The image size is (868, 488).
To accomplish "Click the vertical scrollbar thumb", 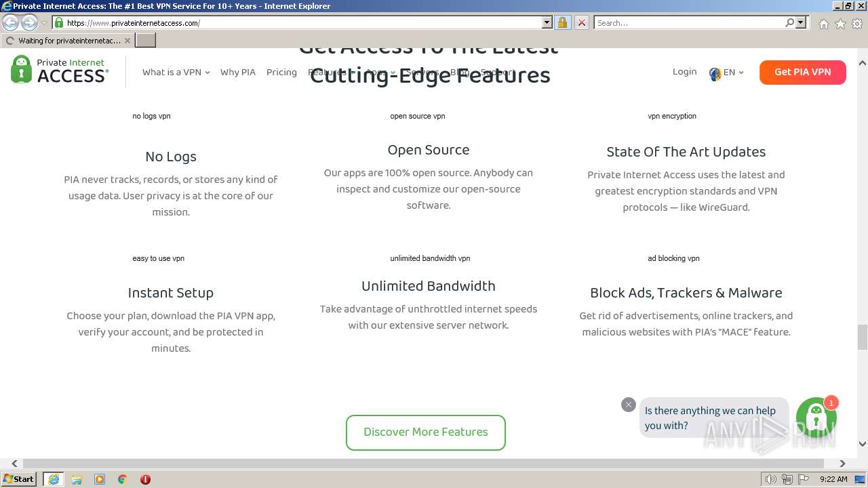I will [863, 336].
